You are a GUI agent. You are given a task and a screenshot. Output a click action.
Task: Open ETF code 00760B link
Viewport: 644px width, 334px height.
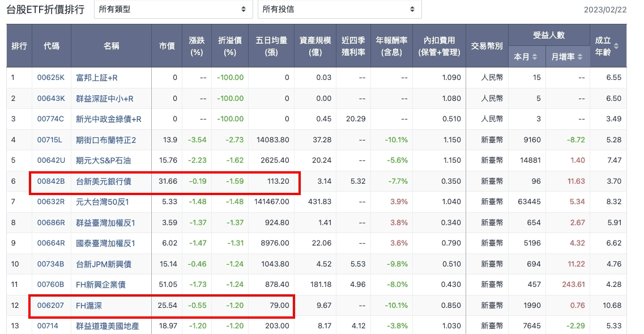point(50,284)
